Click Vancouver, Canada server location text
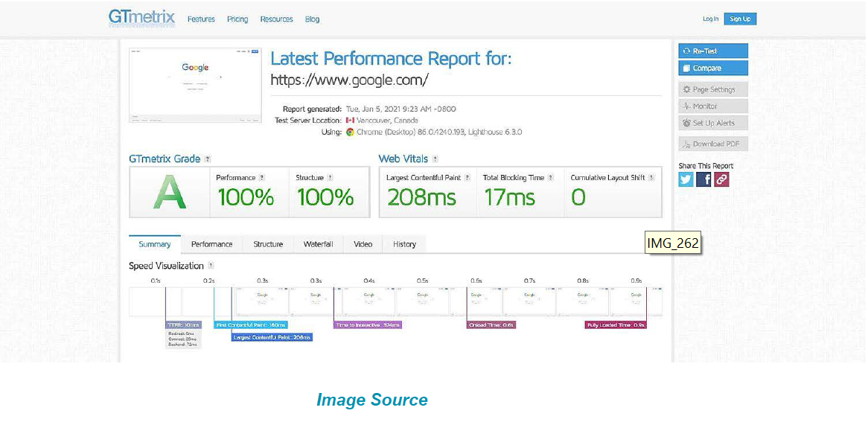 388,120
